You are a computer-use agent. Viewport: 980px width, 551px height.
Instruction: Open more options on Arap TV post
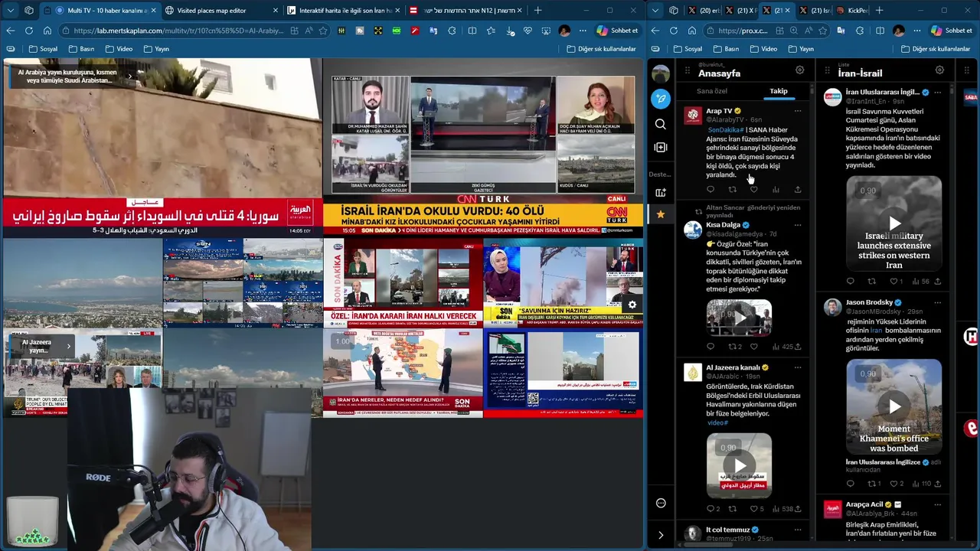click(797, 111)
